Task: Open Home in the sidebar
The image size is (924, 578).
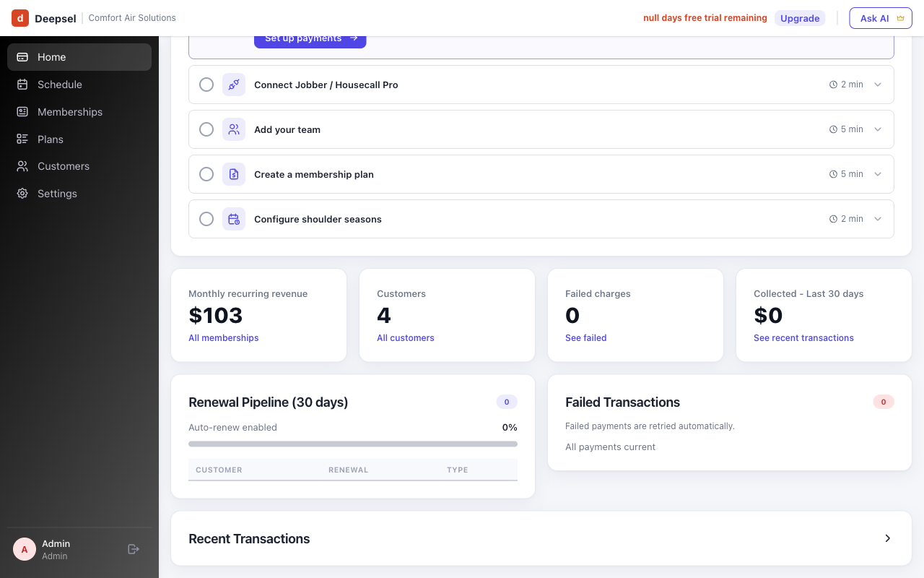Action: [x=79, y=57]
